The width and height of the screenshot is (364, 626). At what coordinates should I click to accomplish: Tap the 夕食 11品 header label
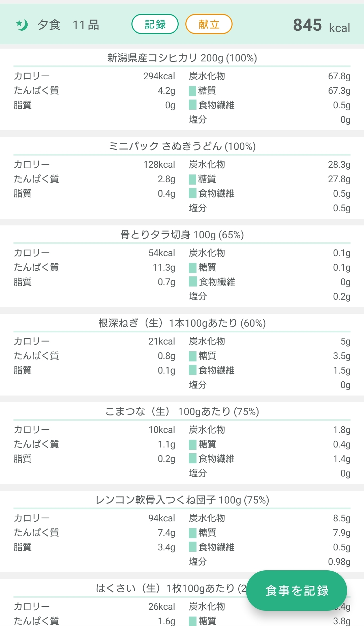pyautogui.click(x=68, y=25)
